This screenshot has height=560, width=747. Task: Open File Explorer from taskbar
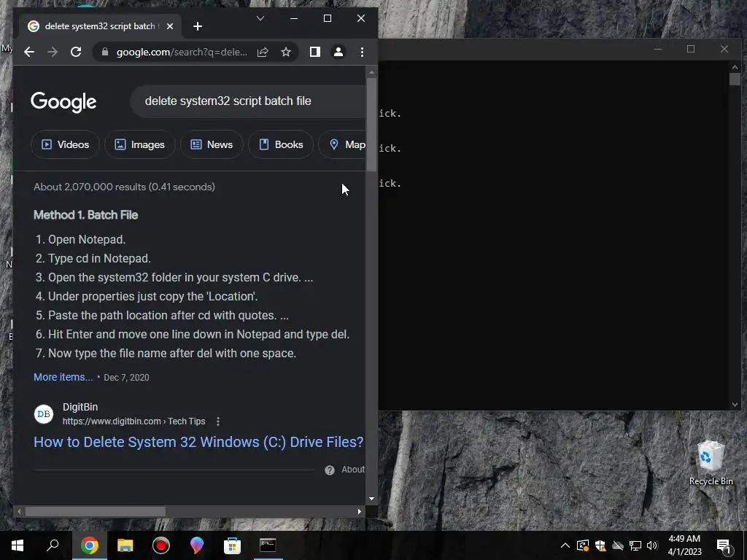(125, 545)
